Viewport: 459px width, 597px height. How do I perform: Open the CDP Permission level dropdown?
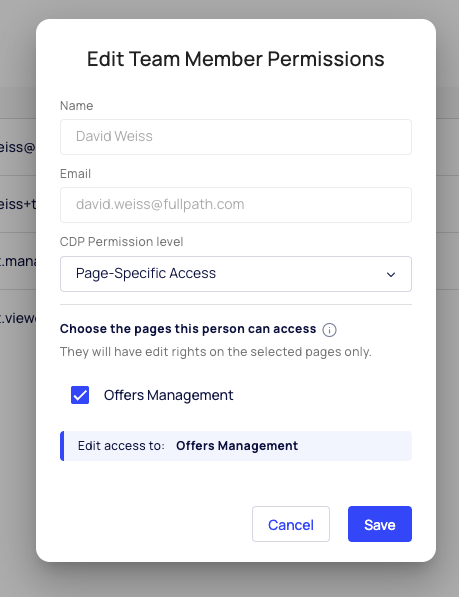coord(236,274)
